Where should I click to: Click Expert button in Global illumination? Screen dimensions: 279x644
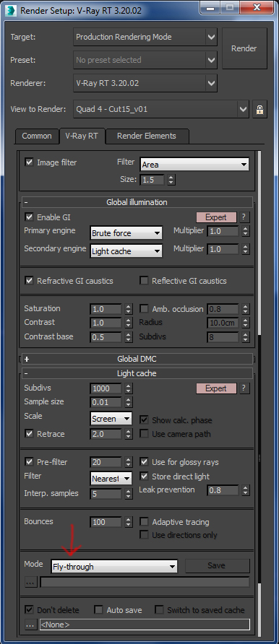click(217, 217)
